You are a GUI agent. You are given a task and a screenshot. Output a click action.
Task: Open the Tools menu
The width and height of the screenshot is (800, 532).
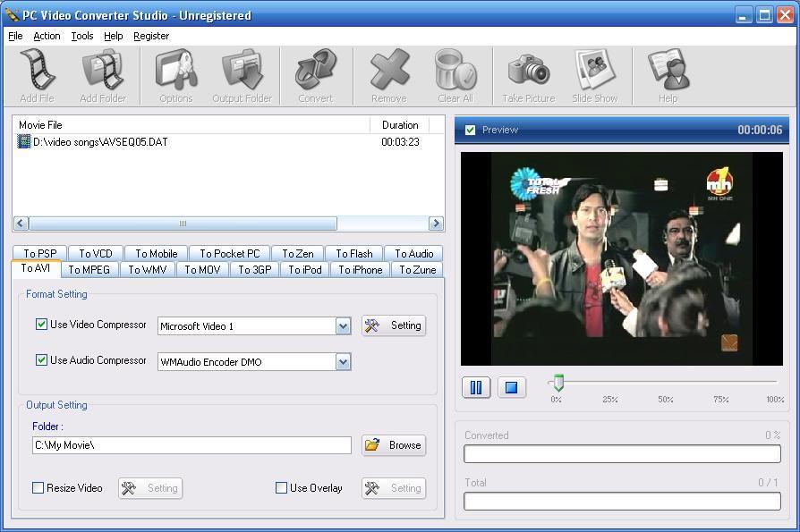pos(82,36)
